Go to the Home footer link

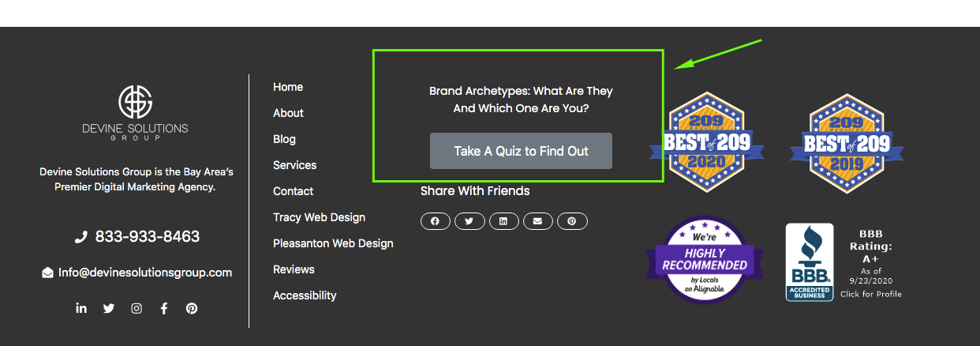(x=288, y=87)
